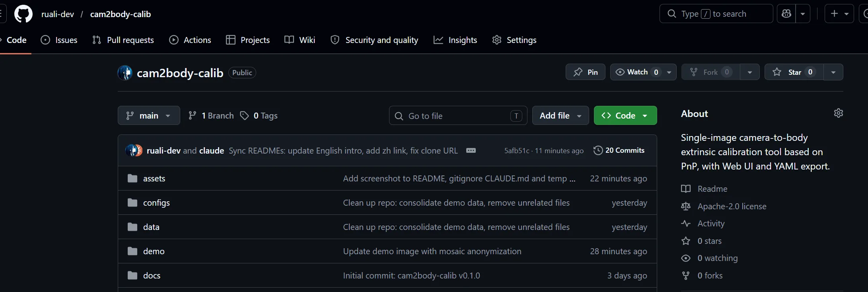Open ruali-dev profile in breadcrumb
The height and width of the screenshot is (292, 868).
tap(58, 14)
